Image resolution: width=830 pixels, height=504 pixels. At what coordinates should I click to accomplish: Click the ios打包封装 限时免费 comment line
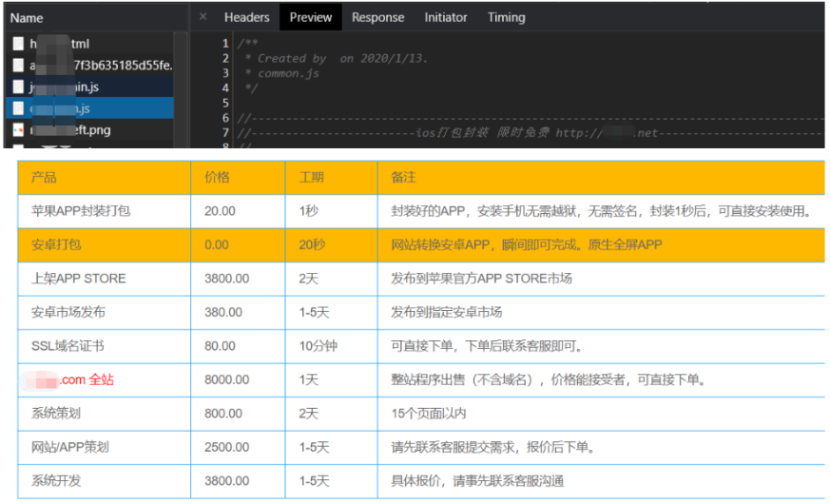point(530,133)
